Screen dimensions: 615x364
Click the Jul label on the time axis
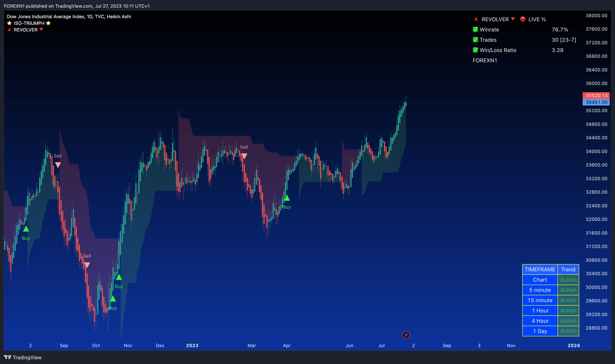pos(381,346)
